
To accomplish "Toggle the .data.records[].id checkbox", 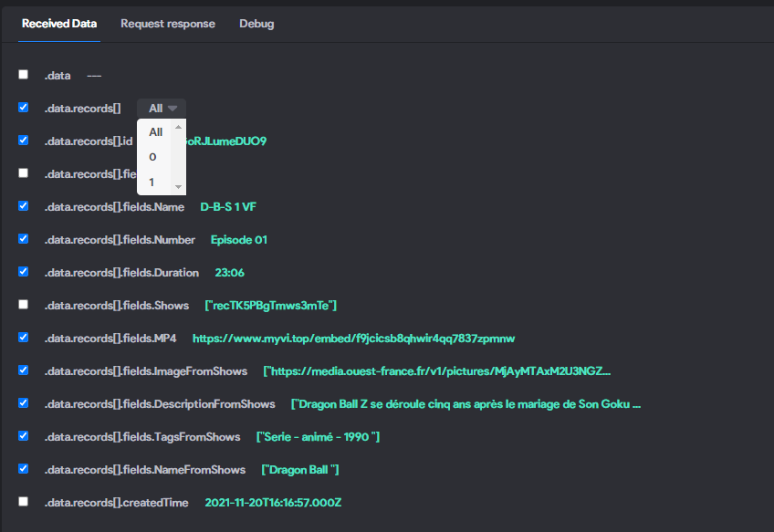I will point(23,141).
